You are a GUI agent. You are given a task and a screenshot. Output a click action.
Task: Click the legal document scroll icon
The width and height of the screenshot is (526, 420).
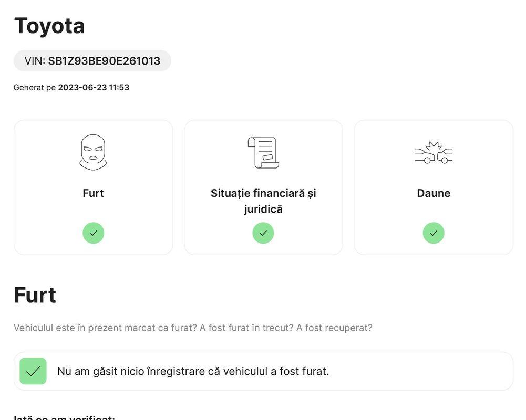click(263, 153)
